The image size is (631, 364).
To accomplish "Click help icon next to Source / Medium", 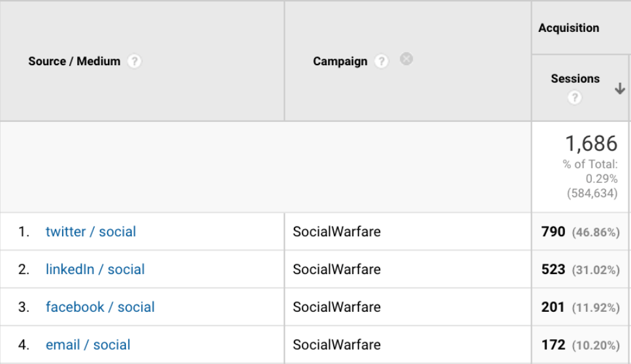I will click(x=135, y=61).
